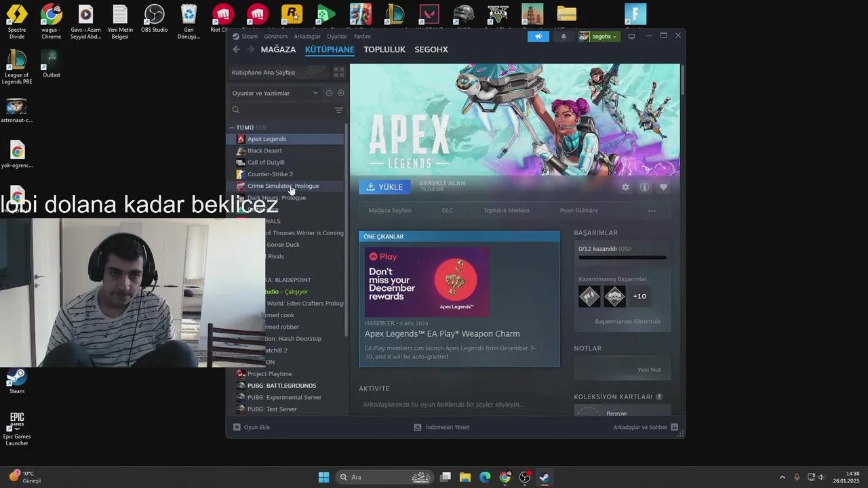The width and height of the screenshot is (868, 488).
Task: Open File Explorer from the taskbar
Action: 465,477
